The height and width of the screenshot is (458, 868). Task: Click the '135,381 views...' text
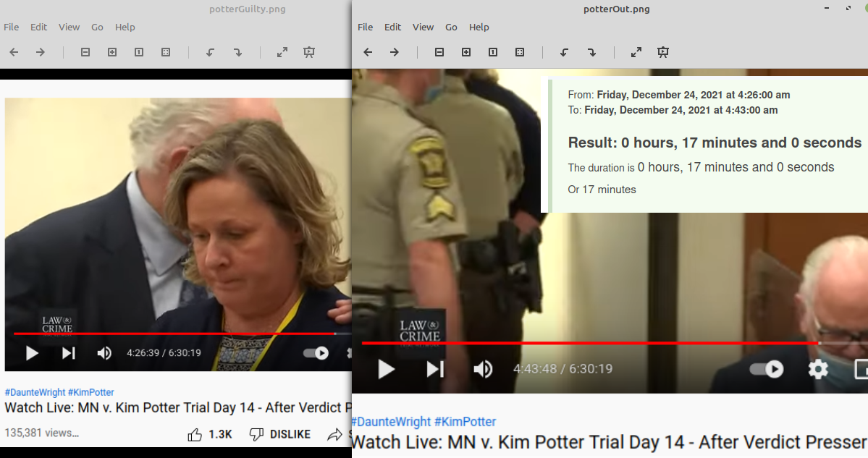42,433
